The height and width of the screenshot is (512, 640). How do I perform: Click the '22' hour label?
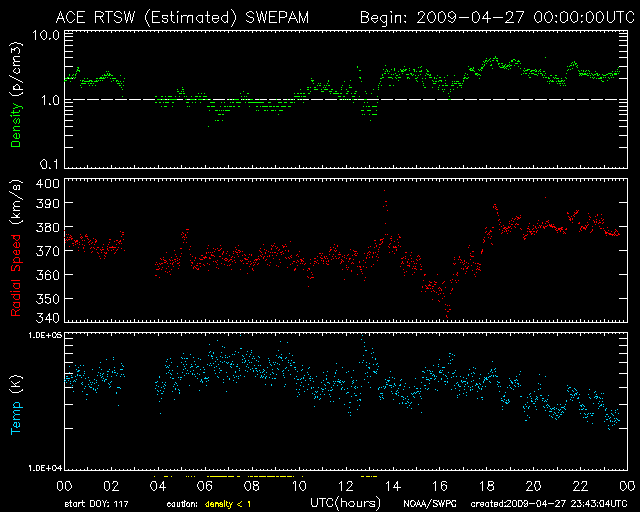(580, 486)
